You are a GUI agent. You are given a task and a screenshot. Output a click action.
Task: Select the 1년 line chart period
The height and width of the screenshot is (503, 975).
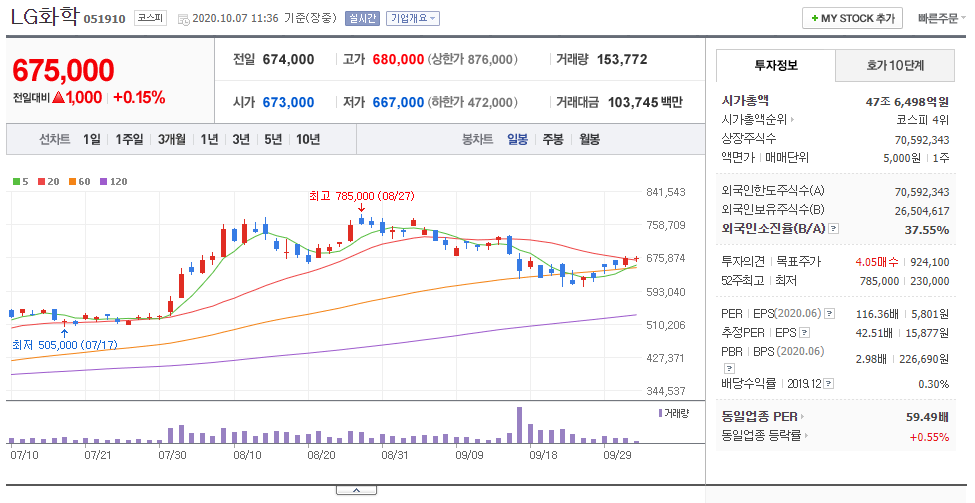click(209, 139)
